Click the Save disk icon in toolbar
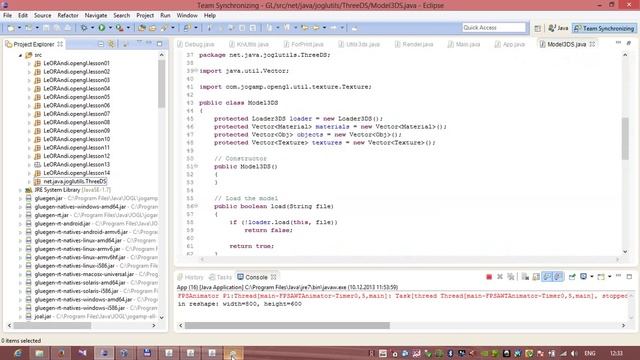The image size is (640, 360). tap(46, 28)
